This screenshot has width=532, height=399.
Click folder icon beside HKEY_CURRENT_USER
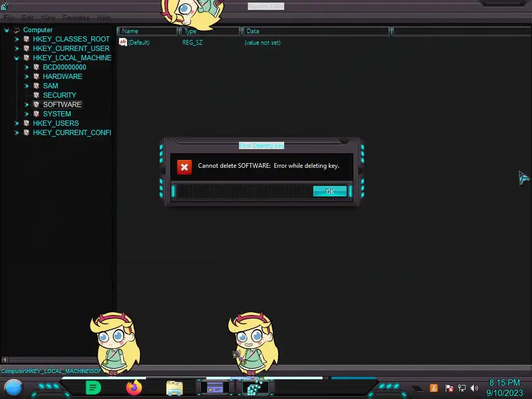(x=26, y=48)
